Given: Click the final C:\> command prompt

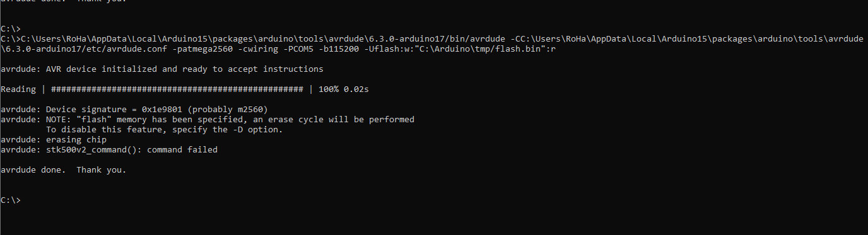Looking at the screenshot, I should (x=11, y=200).
